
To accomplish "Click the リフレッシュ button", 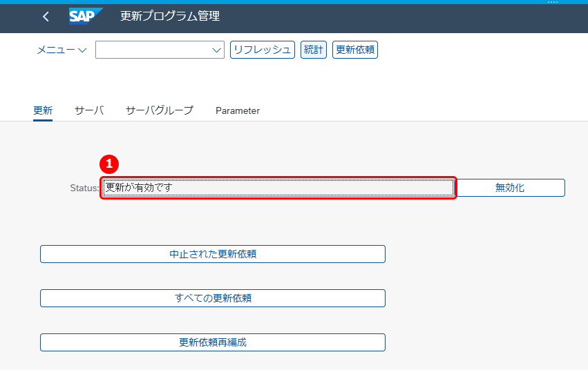I will click(x=263, y=50).
